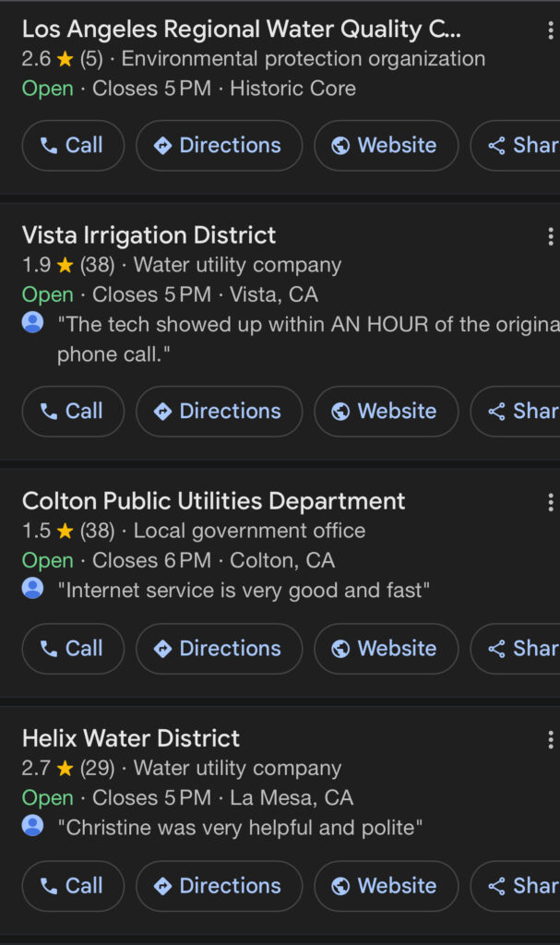The image size is (560, 945).
Task: Select the Helix Water District title
Action: point(130,738)
